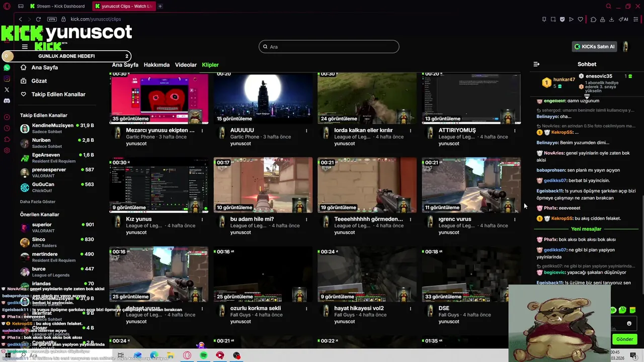Open Opera AI assistant
Viewport: 644px width, 362px height.
tap(623, 19)
